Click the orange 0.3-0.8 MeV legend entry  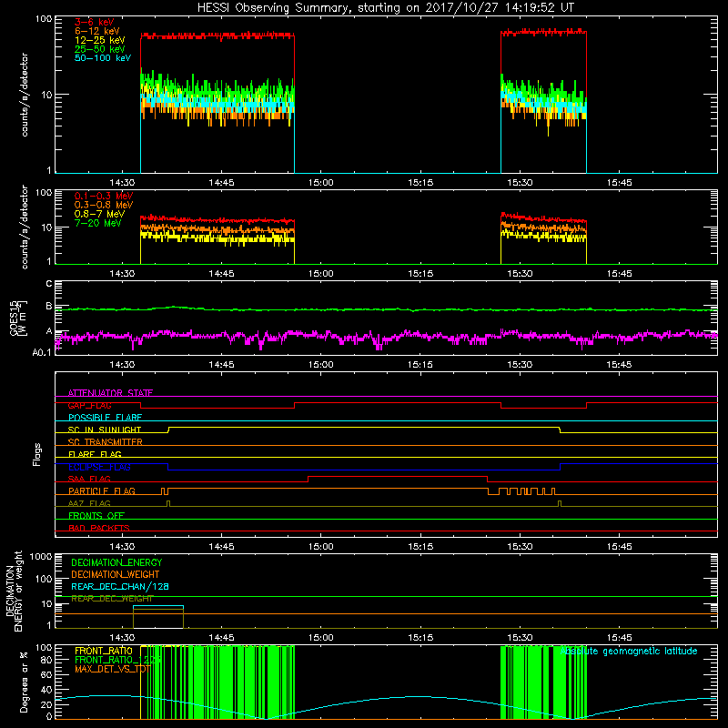point(104,205)
